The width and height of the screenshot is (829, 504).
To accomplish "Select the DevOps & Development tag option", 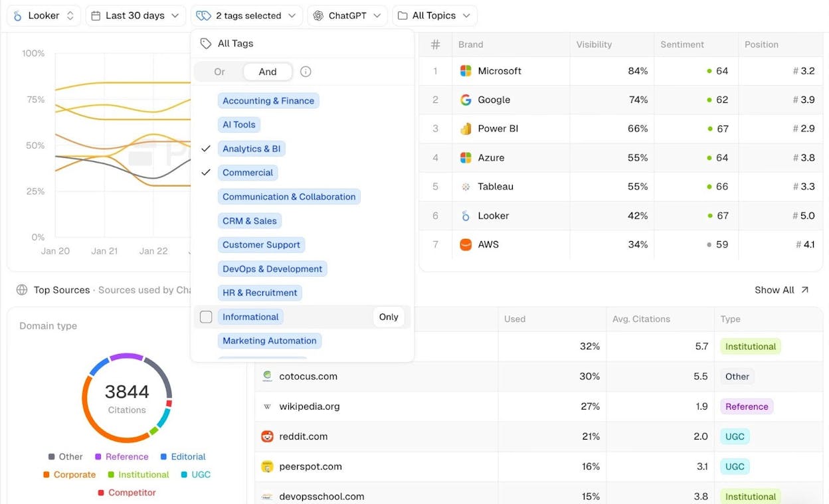I will pyautogui.click(x=272, y=269).
